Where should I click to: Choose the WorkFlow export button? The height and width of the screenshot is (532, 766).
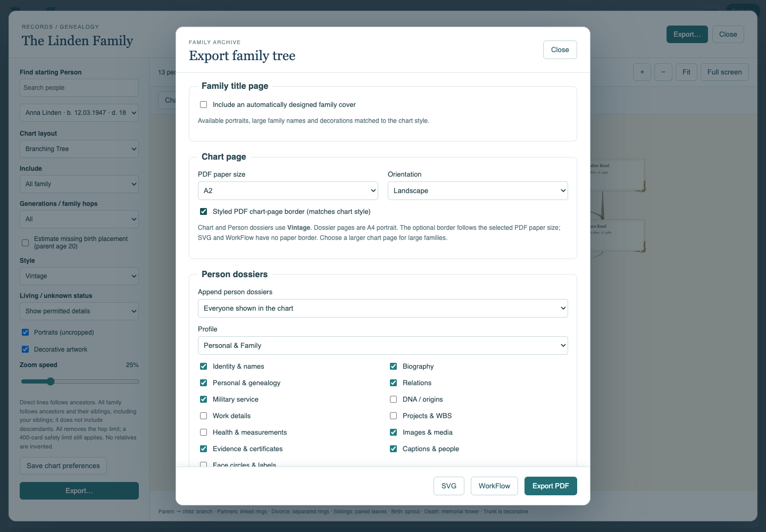point(494,486)
